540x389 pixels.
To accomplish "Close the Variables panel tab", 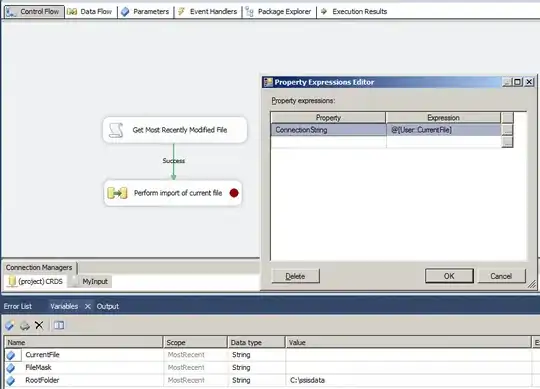I will click(88, 306).
